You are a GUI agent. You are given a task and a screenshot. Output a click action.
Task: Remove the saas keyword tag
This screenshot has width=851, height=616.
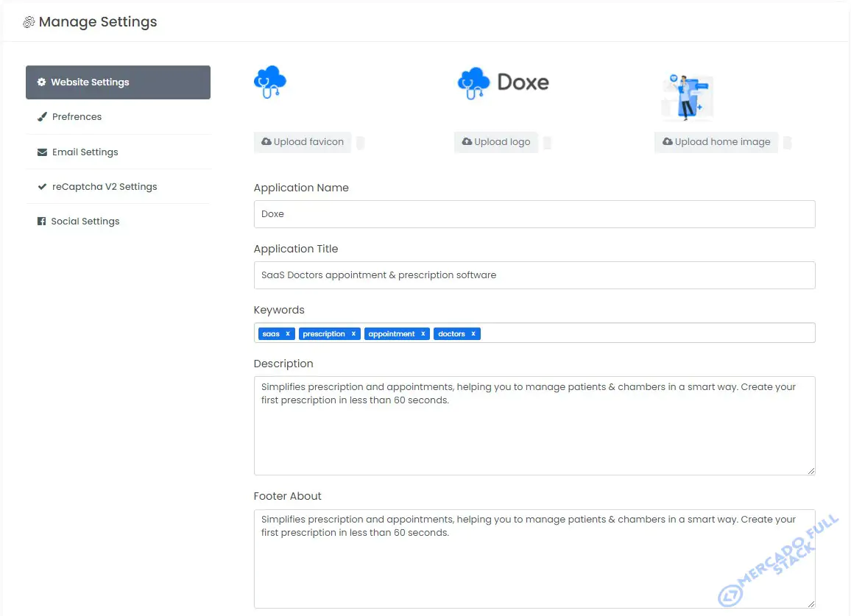288,334
